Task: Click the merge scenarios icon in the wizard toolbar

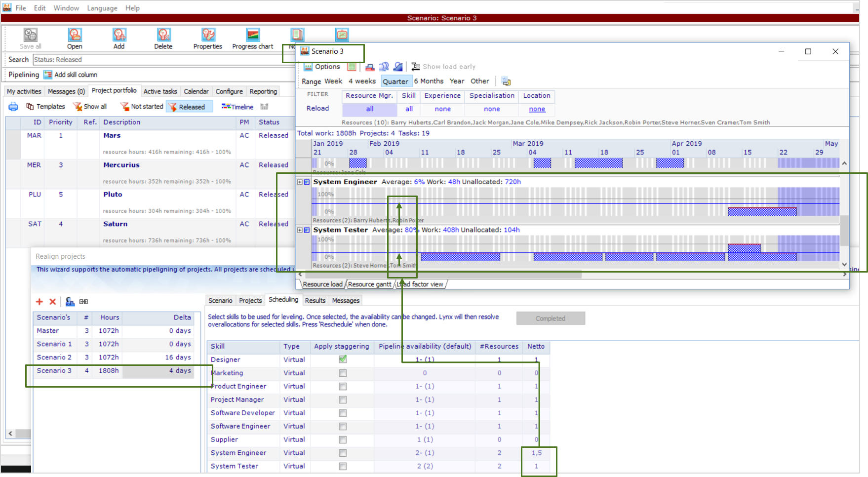Action: tap(83, 302)
